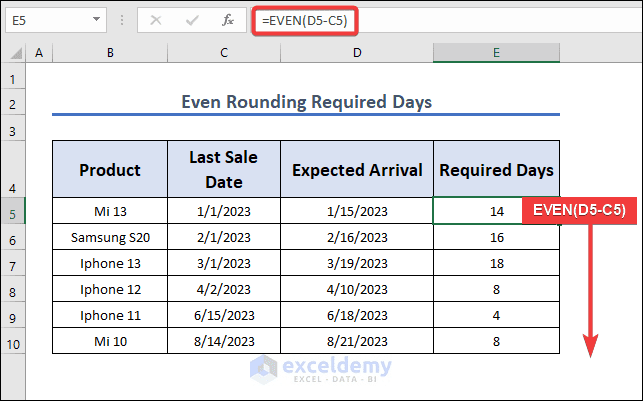The width and height of the screenshot is (643, 401).
Task: Select the 'Samsung S20' product cell
Action: (x=110, y=237)
